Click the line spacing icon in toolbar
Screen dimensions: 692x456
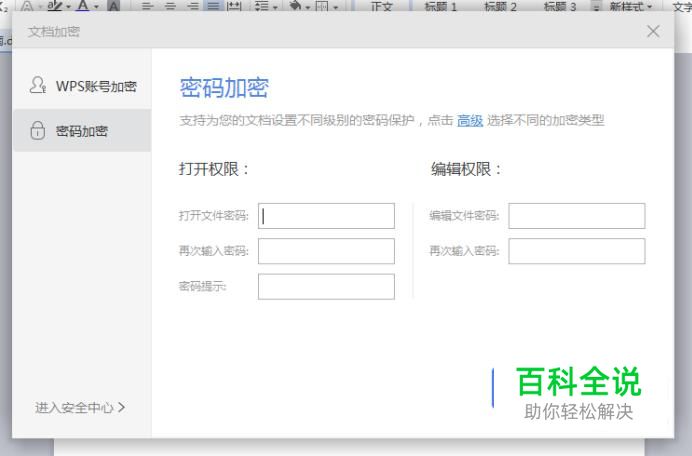coord(262,6)
